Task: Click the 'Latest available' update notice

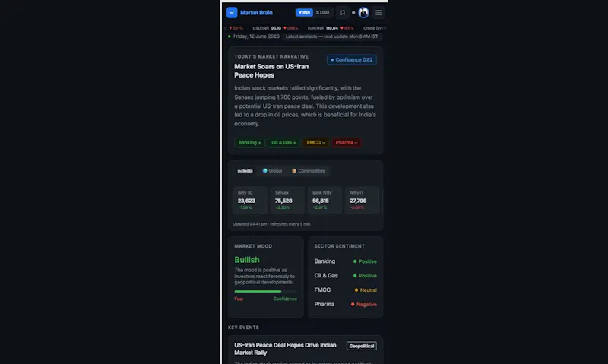Action: (x=331, y=36)
